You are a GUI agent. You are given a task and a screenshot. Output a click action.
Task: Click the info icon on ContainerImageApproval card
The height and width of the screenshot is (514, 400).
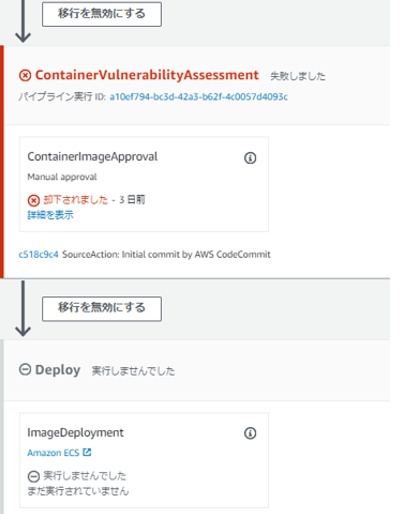point(250,158)
